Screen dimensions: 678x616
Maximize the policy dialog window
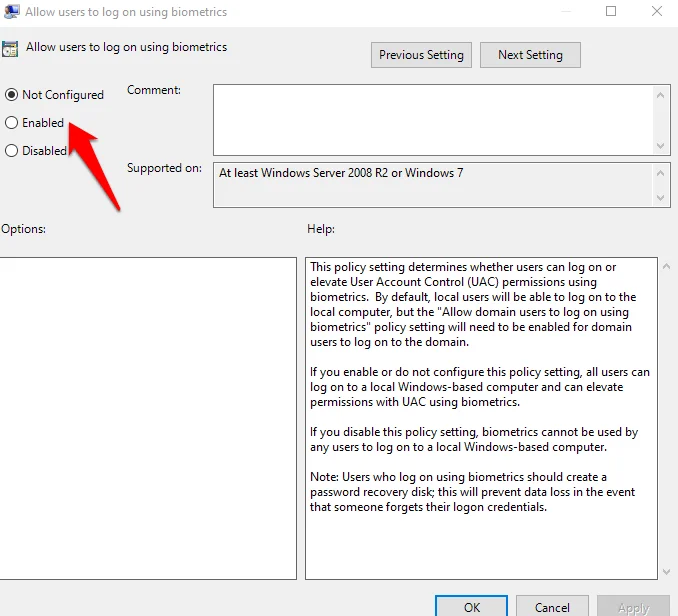coord(611,11)
